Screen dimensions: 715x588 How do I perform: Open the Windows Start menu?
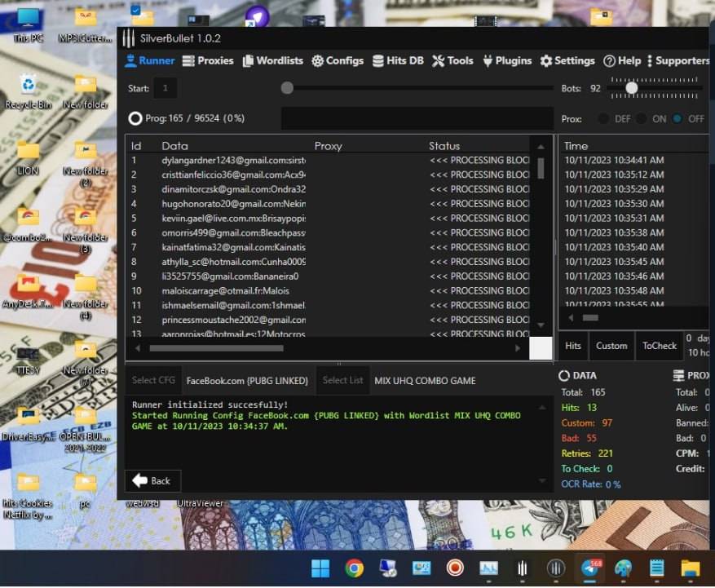(x=320, y=568)
